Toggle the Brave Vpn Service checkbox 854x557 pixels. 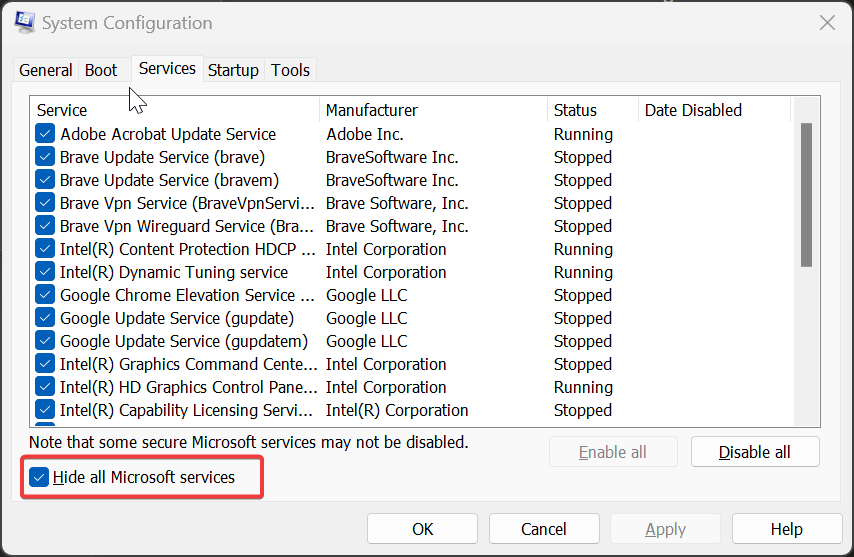[45, 203]
